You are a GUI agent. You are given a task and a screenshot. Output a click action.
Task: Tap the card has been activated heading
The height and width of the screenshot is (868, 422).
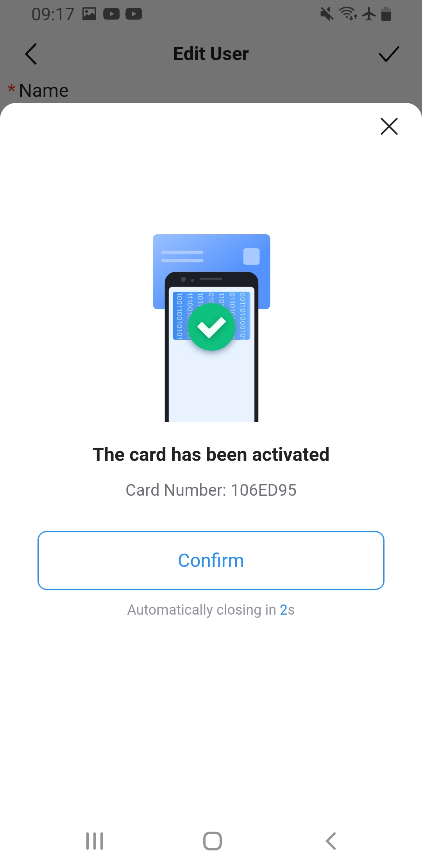click(x=211, y=454)
